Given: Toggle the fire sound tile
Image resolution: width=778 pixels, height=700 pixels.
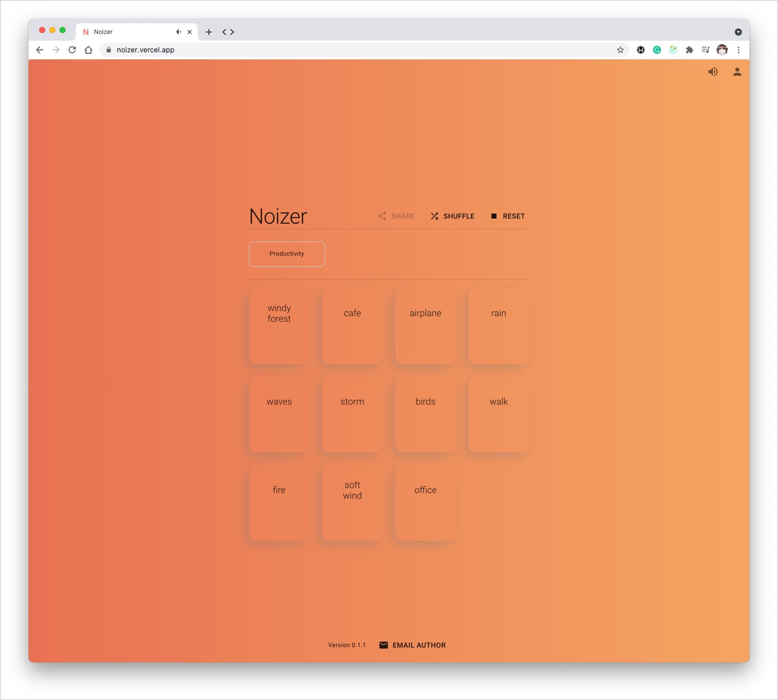Looking at the screenshot, I should 279,503.
